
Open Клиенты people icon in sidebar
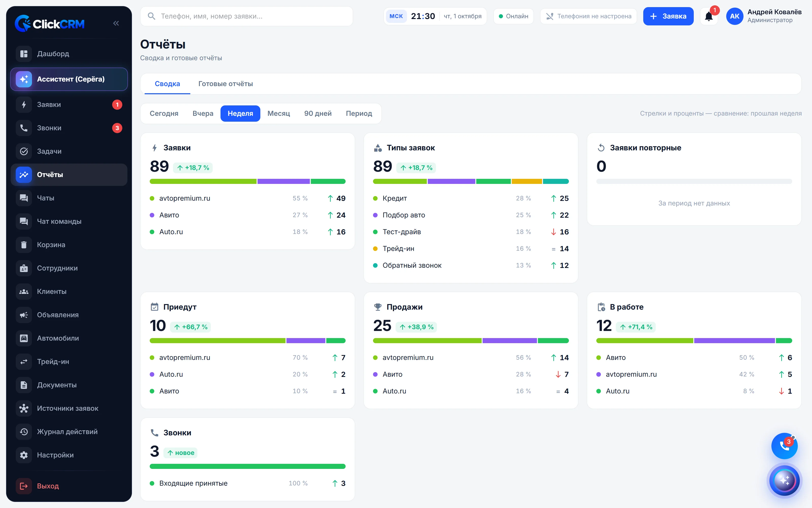[24, 292]
